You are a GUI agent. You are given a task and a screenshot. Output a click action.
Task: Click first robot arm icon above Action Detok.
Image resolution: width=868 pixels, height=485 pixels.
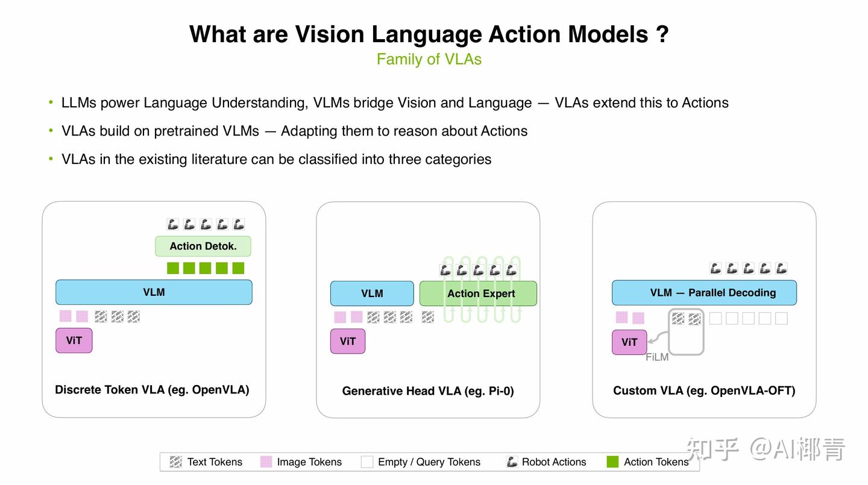[173, 224]
